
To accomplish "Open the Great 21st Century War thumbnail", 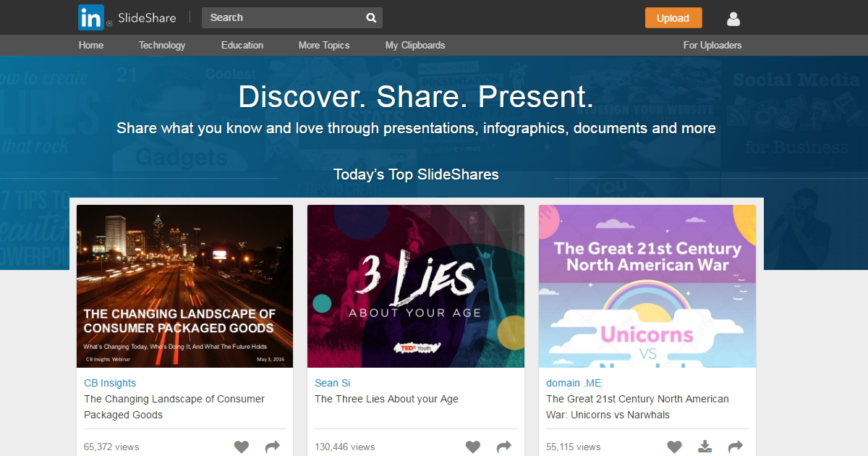I will pos(647,286).
